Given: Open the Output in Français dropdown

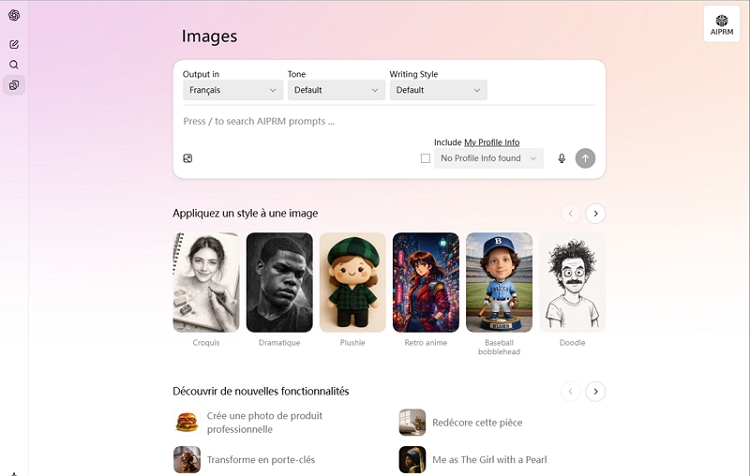Looking at the screenshot, I should click(233, 90).
